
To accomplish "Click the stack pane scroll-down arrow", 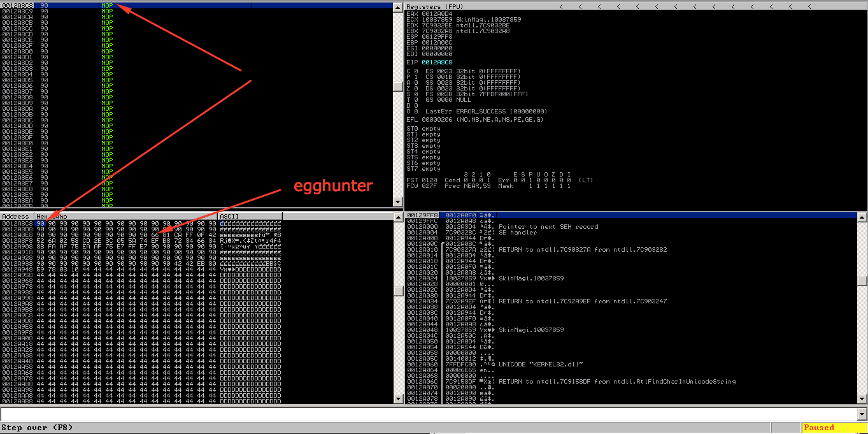I will 862,400.
